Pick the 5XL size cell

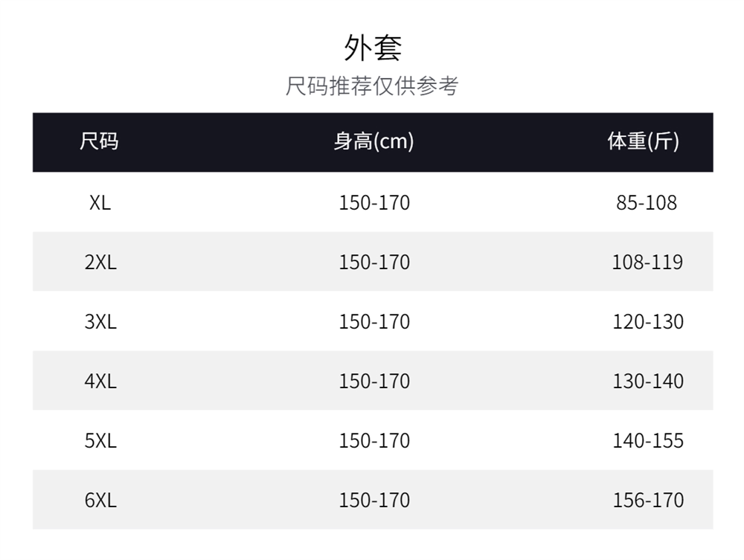click(100, 440)
